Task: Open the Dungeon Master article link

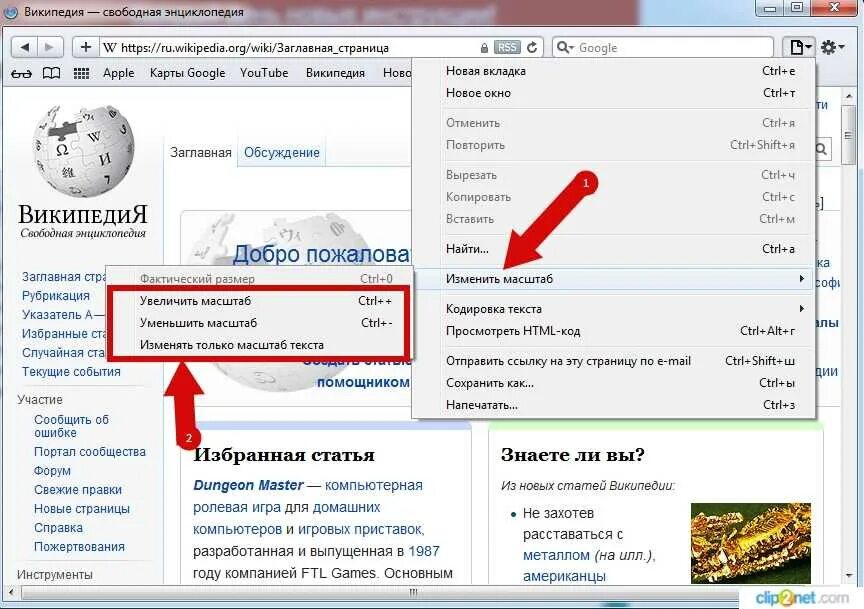Action: [248, 486]
